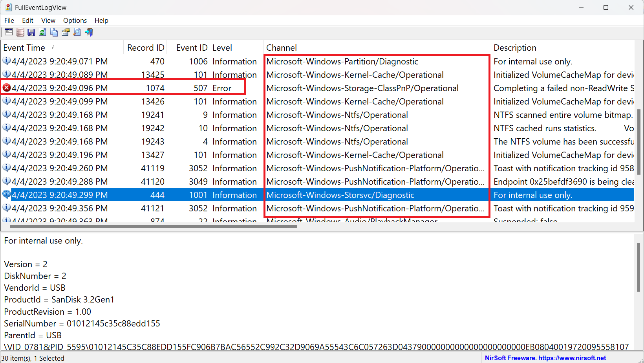
Task: Click the 'NTFS cached runs statistics.' description
Action: 545,128
